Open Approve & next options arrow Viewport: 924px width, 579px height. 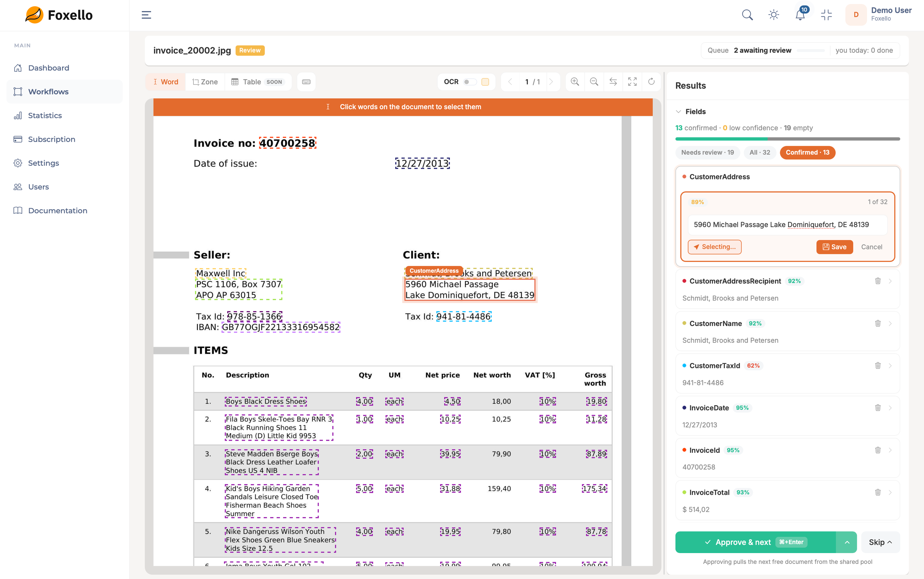[847, 542]
